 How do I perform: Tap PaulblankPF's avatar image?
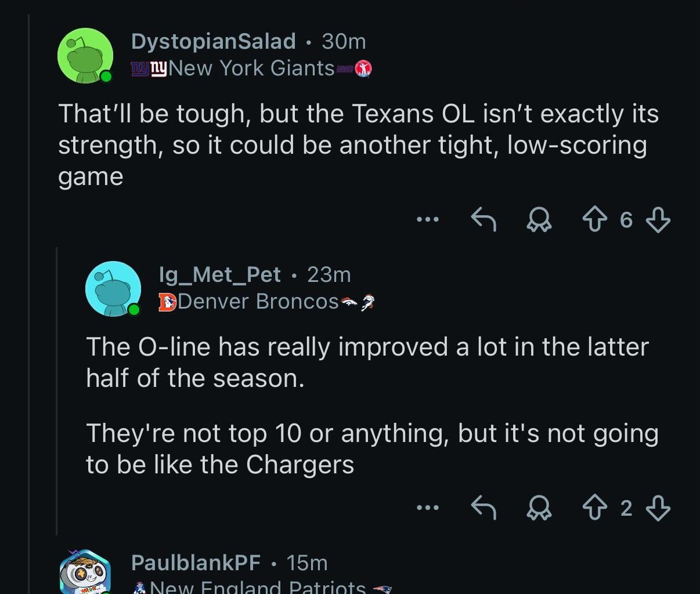coord(85,573)
